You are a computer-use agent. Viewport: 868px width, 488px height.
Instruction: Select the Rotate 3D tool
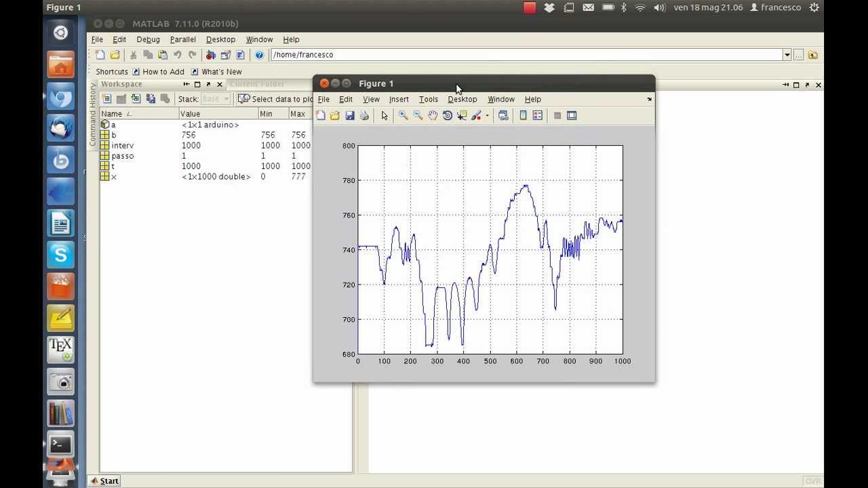[448, 116]
